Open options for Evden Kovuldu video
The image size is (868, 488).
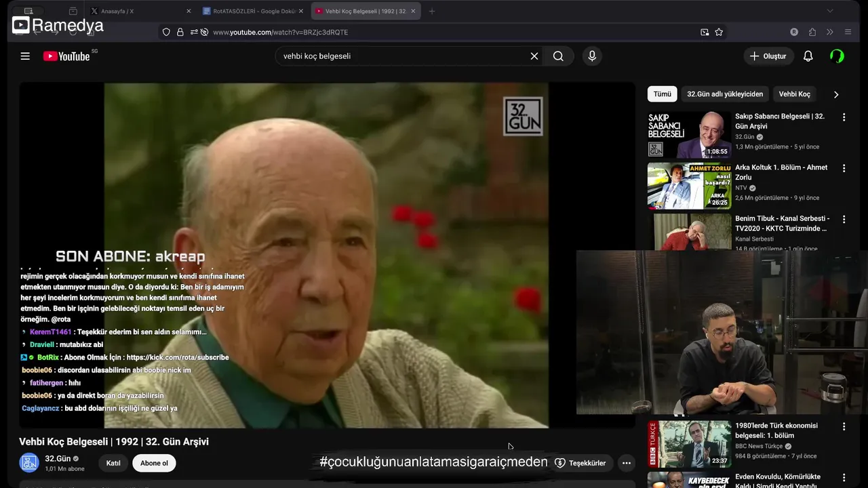click(844, 478)
